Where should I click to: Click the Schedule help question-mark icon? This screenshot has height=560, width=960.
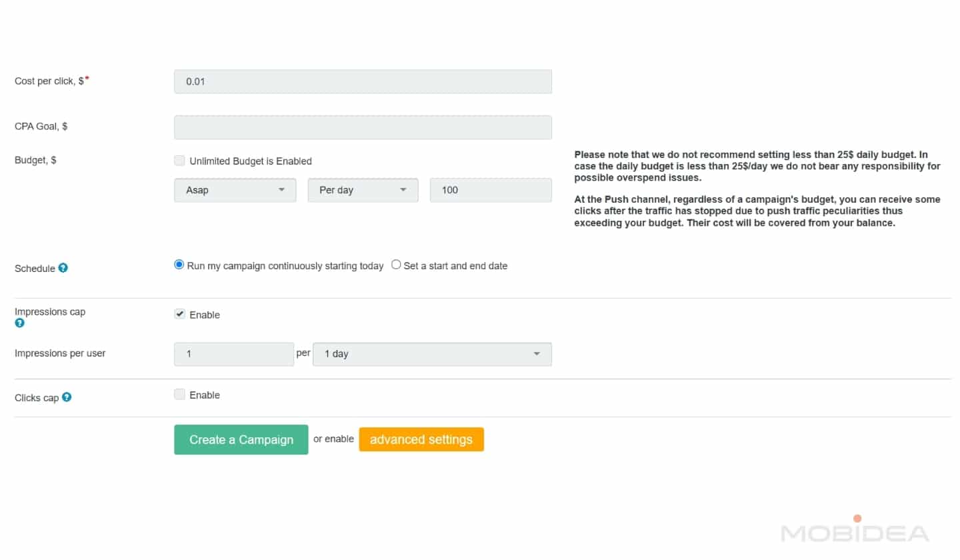63,268
